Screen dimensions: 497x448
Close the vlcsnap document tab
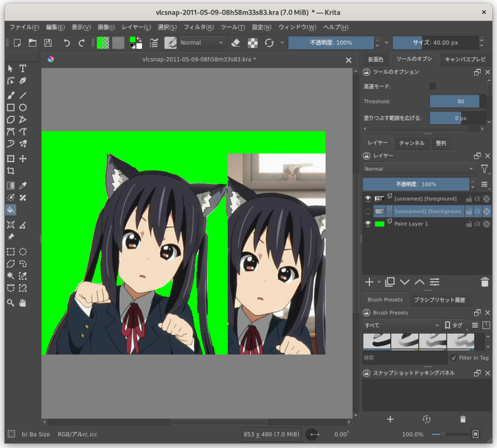348,60
